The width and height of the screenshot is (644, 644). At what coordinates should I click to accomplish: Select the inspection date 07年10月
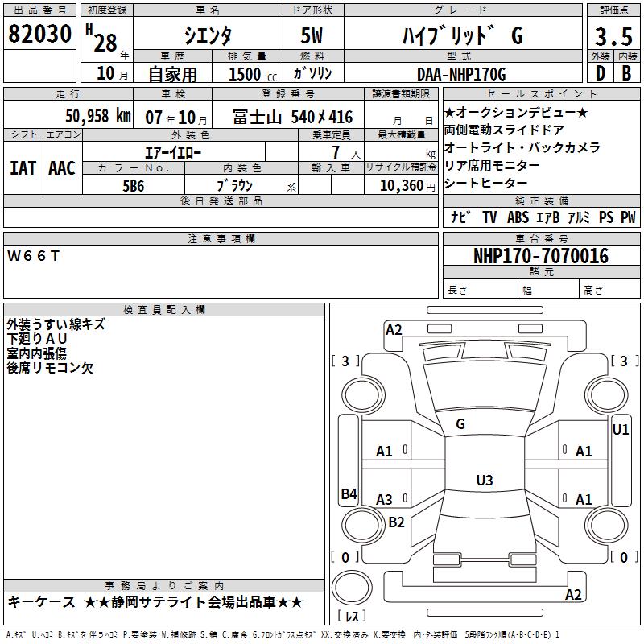pyautogui.click(x=176, y=118)
